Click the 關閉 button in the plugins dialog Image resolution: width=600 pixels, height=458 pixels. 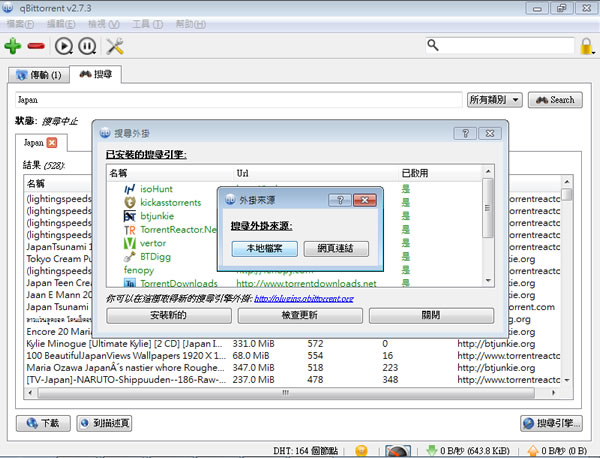click(x=431, y=316)
